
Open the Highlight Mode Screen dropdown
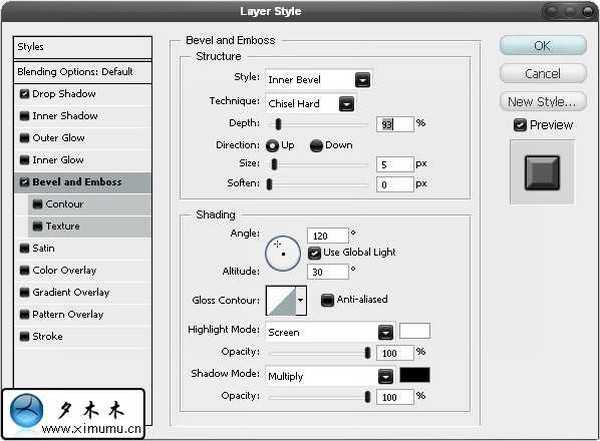(385, 332)
